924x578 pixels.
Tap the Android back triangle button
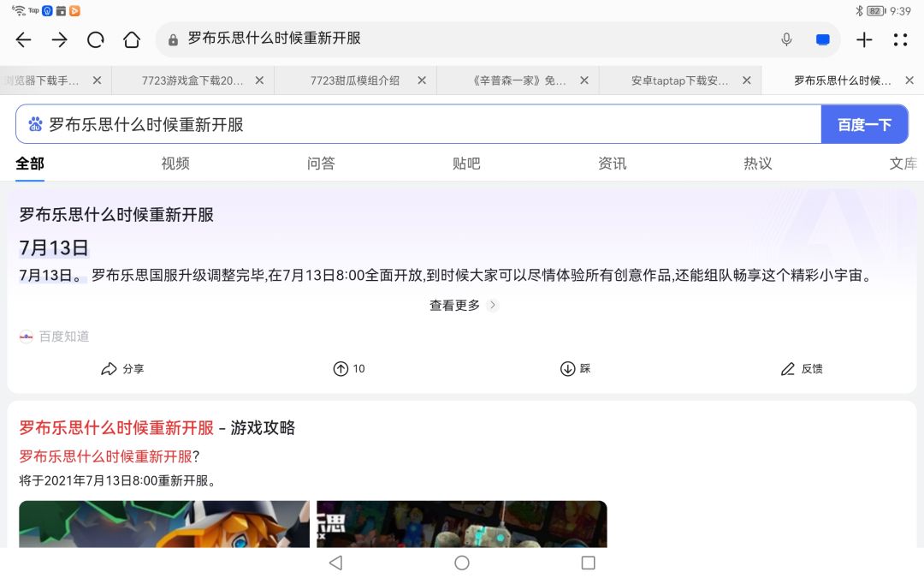tap(336, 563)
